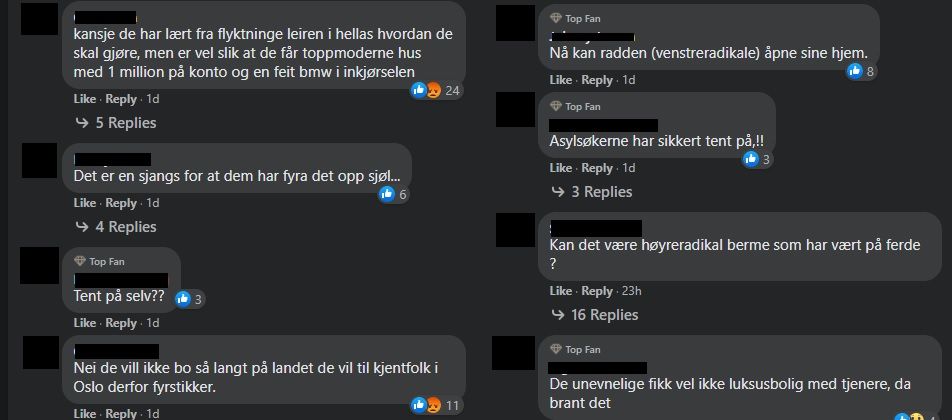Click reactions showing 11 on Oslo fyrstikker comment

pyautogui.click(x=426, y=405)
